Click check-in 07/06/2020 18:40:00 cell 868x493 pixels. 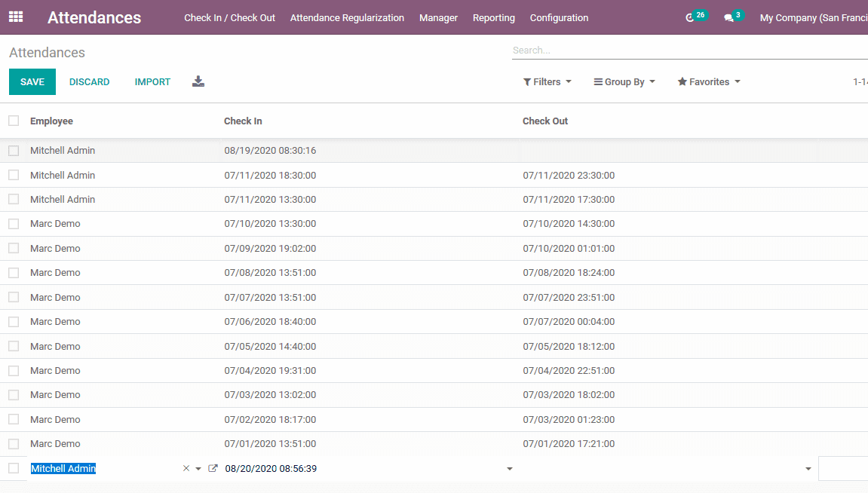pos(270,321)
